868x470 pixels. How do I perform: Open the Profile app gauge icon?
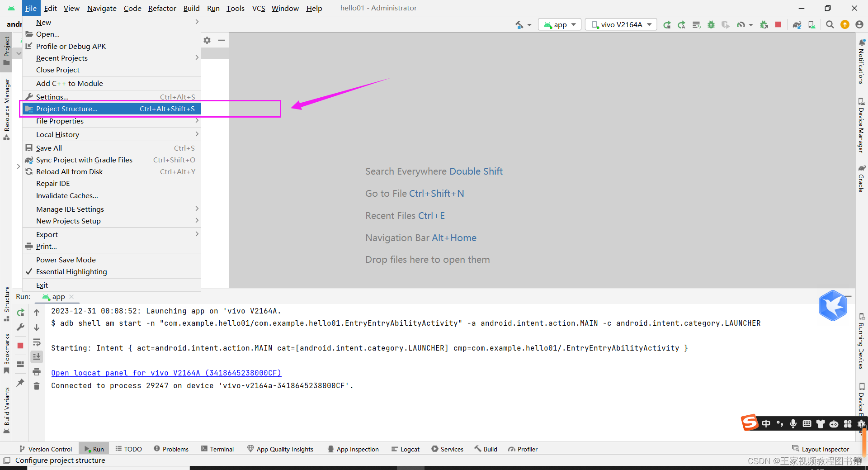tap(741, 24)
